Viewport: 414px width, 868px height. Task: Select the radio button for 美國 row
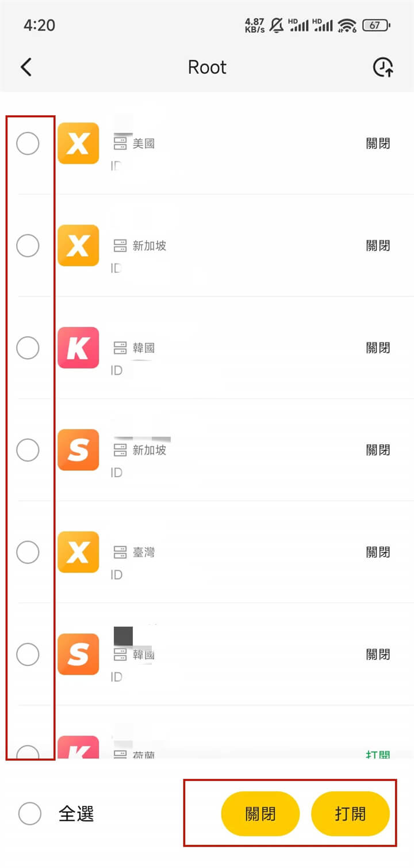point(28,143)
